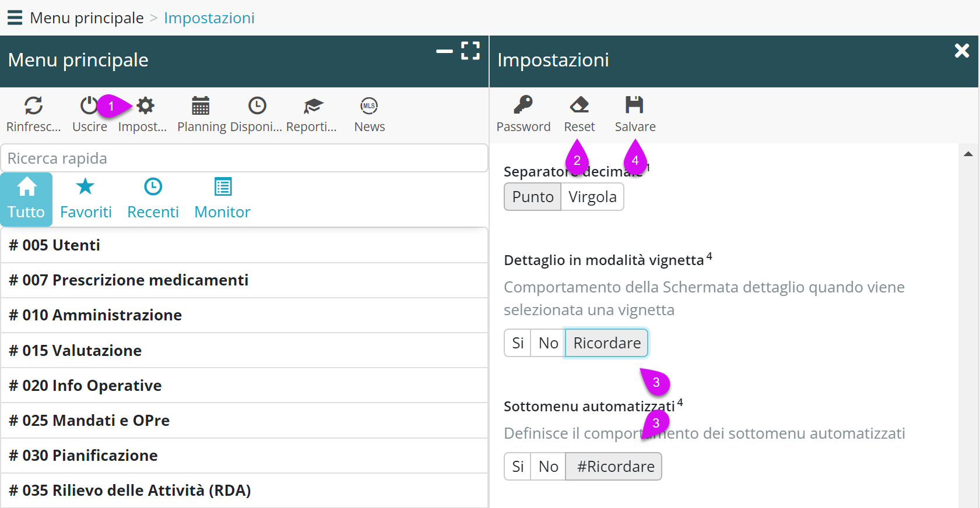Click the Ricerca rapida search field
980x508 pixels.
coord(244,158)
